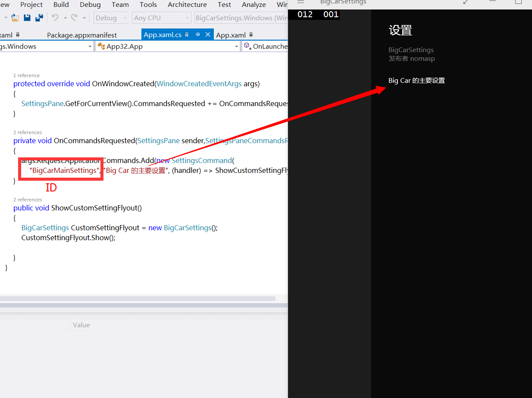The width and height of the screenshot is (532, 398).
Task: Click the Undo arrow icon
Action: (x=55, y=18)
